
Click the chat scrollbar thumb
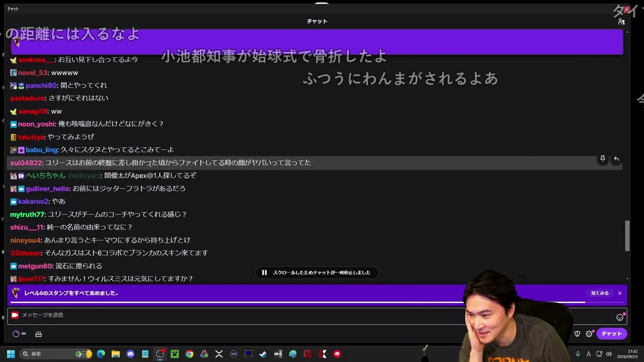[627, 236]
